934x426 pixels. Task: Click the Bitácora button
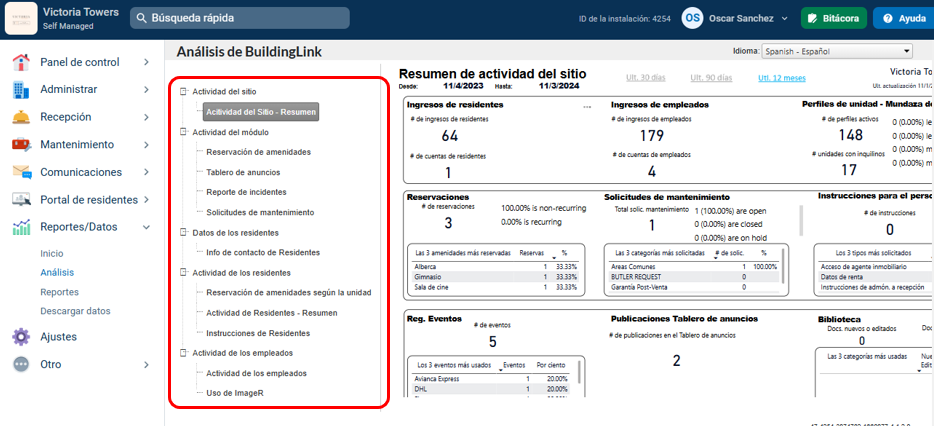(x=833, y=18)
